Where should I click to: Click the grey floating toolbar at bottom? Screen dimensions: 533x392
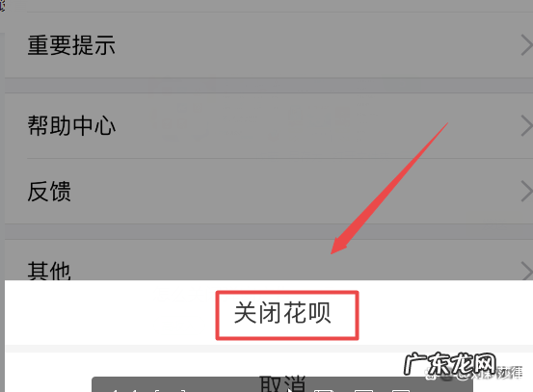coord(282,384)
